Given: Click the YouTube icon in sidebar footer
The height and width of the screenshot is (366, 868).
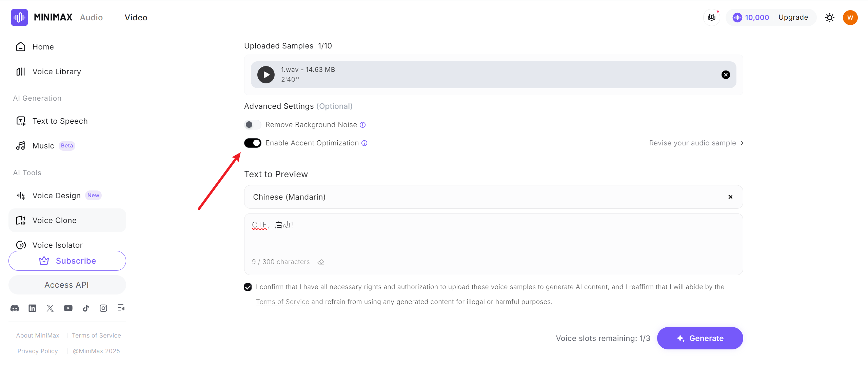Looking at the screenshot, I should coord(68,308).
